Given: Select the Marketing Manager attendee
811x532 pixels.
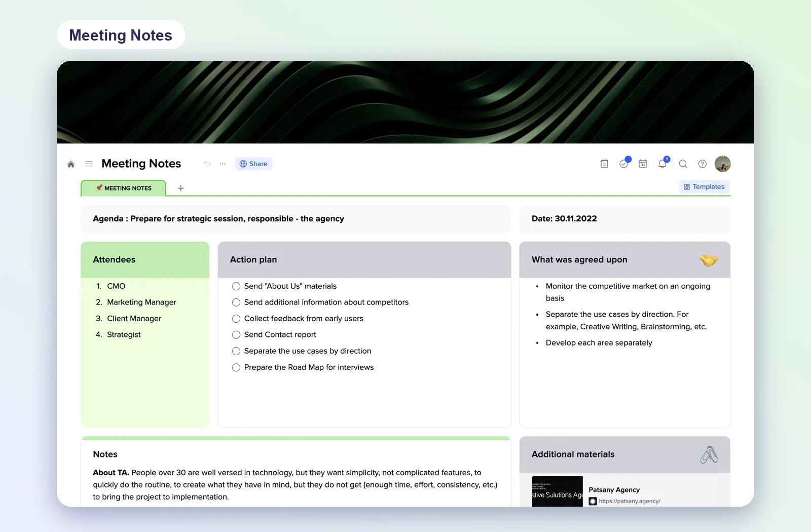Looking at the screenshot, I should 141,302.
